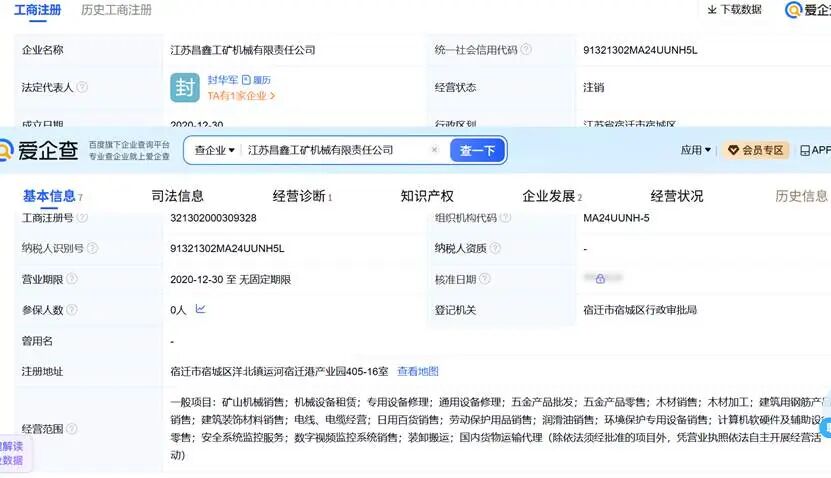Open the 查看地图 map link
The width and height of the screenshot is (831, 478).
pos(418,371)
